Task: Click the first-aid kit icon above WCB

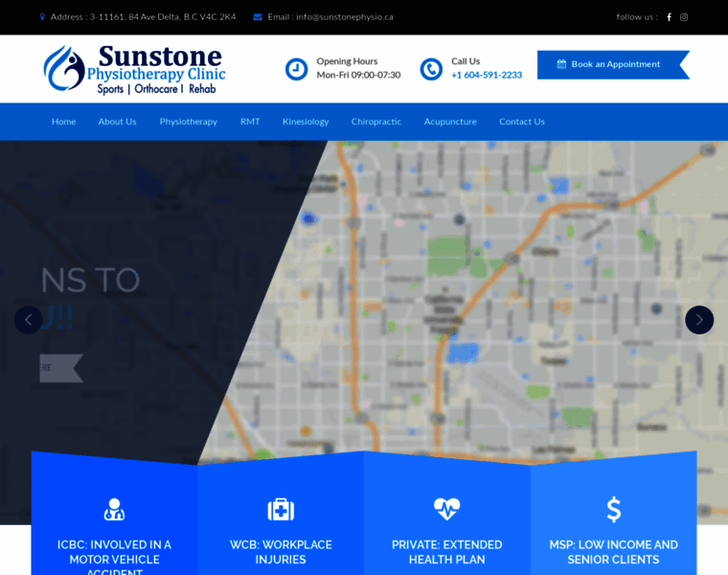Action: [x=281, y=509]
